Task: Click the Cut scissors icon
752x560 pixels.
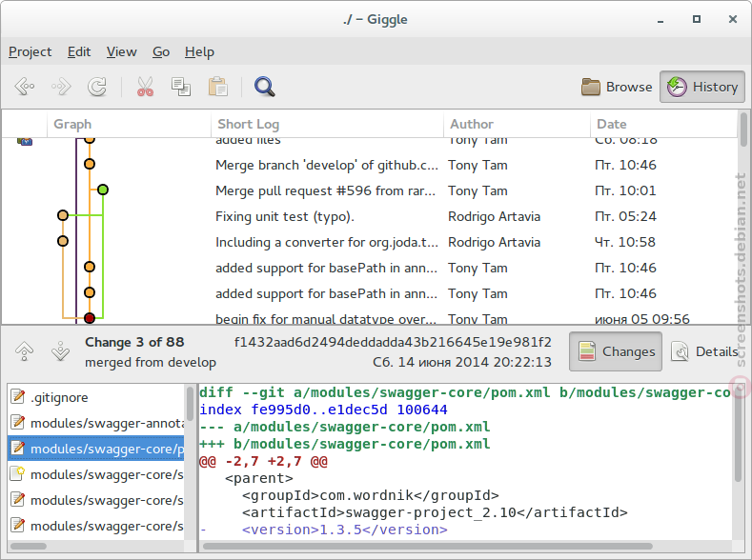Action: pyautogui.click(x=145, y=87)
